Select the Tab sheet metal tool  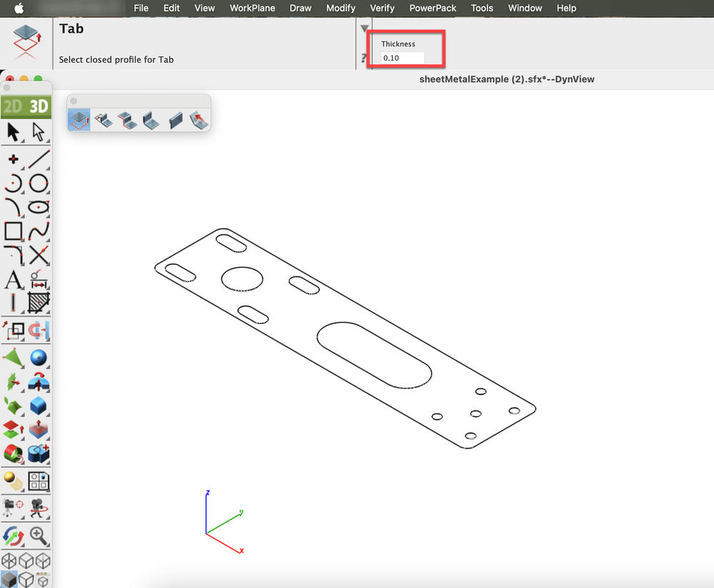tap(79, 119)
